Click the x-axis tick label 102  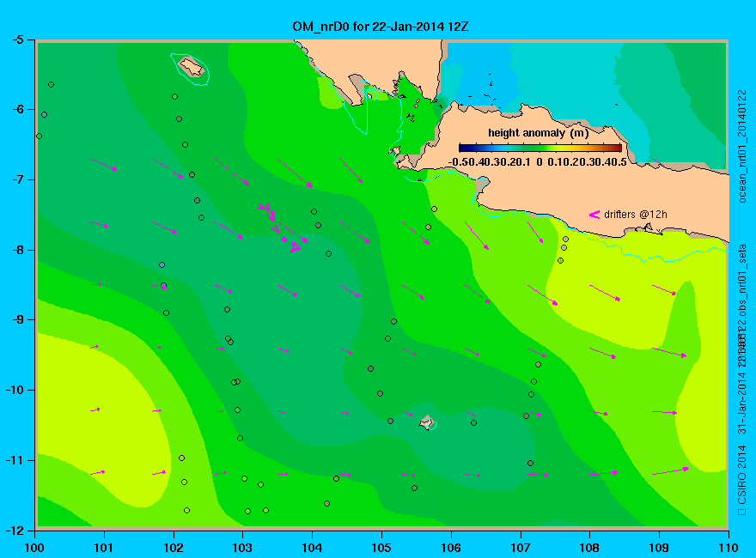(x=173, y=548)
